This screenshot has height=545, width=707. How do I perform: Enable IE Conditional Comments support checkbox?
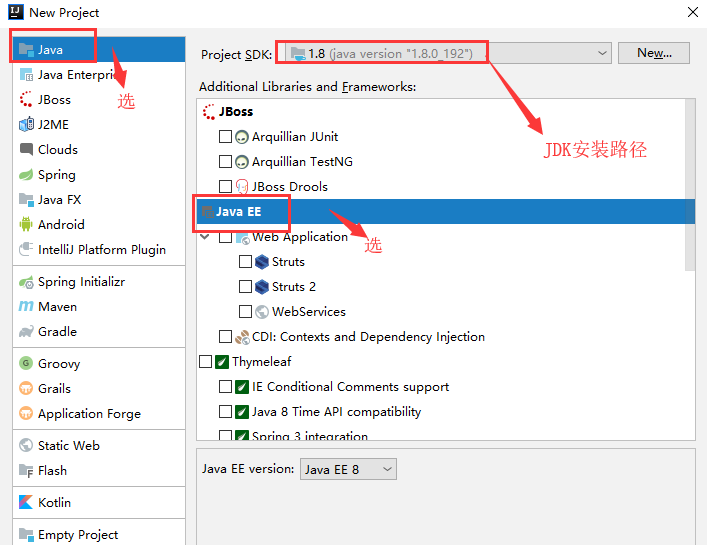(x=225, y=386)
